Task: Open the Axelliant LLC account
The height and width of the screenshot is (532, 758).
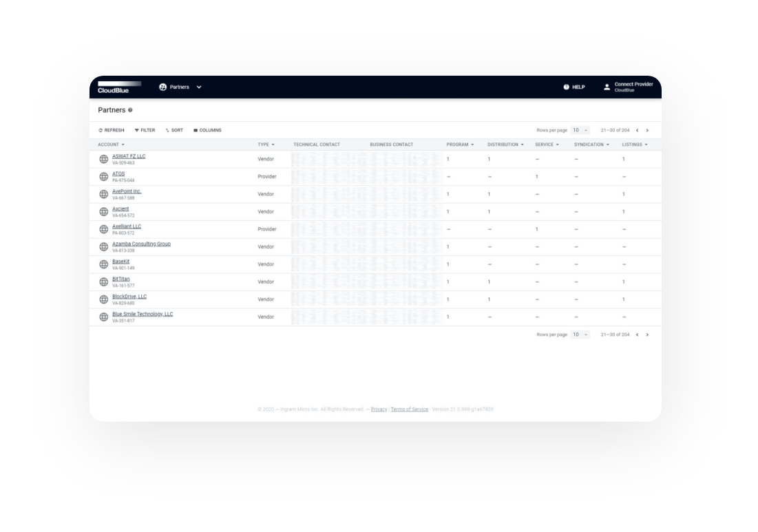Action: (x=127, y=226)
